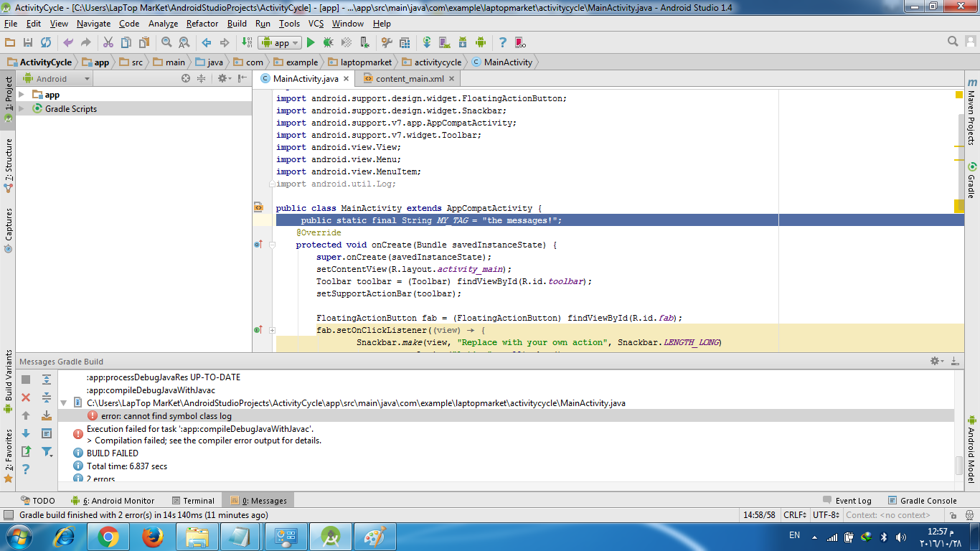This screenshot has height=551, width=980.
Task: Click Collapse All icon in Project panel
Action: point(202,79)
